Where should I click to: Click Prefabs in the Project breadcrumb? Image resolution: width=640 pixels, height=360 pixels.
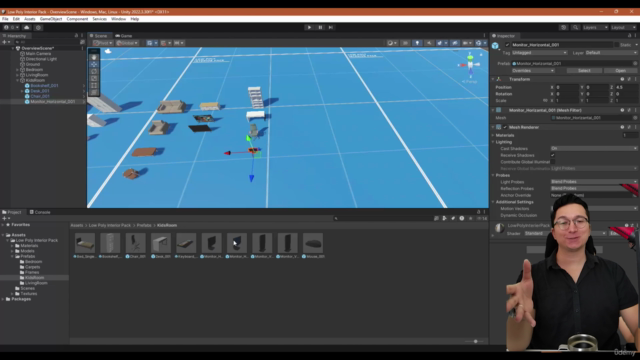pos(144,225)
